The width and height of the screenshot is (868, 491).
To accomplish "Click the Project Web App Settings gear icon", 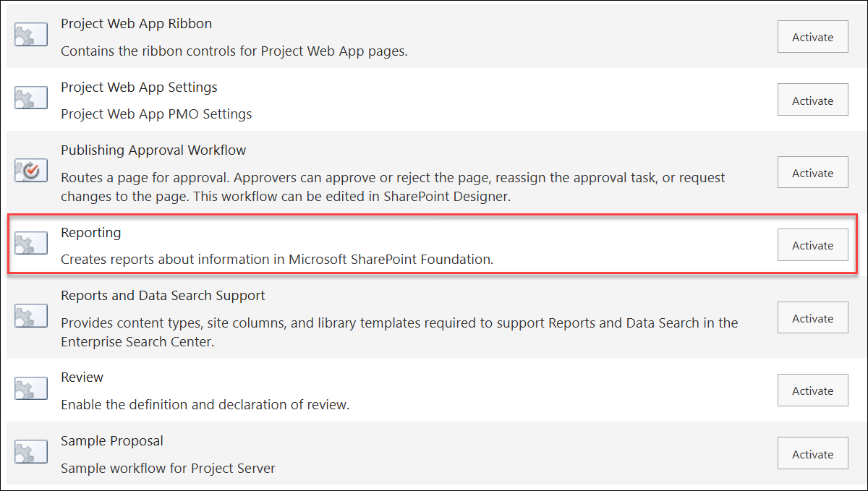I will (30, 98).
